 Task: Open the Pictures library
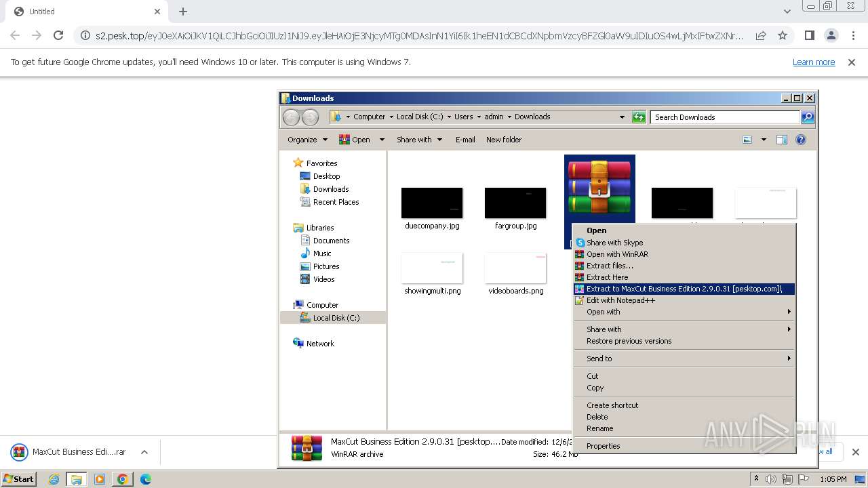[325, 266]
